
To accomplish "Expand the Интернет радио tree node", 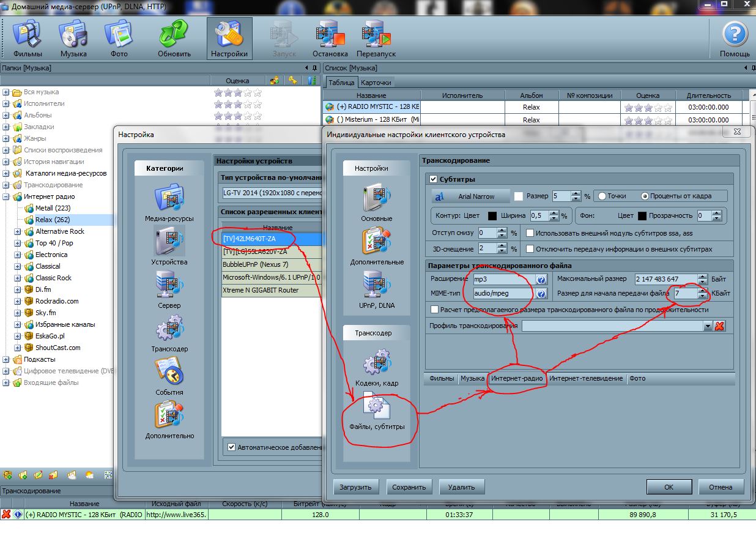I will [x=6, y=197].
